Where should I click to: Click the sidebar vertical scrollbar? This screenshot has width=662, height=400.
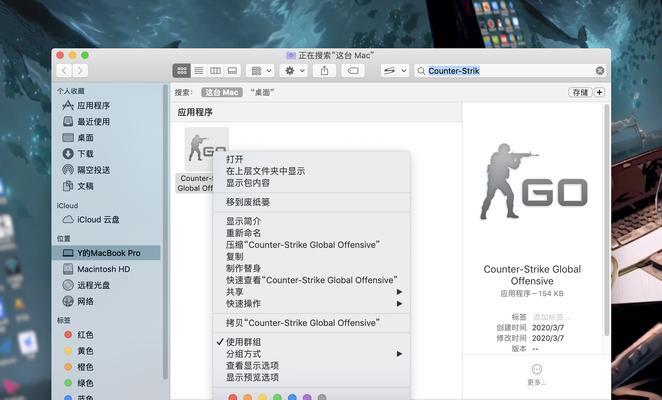coord(165,231)
